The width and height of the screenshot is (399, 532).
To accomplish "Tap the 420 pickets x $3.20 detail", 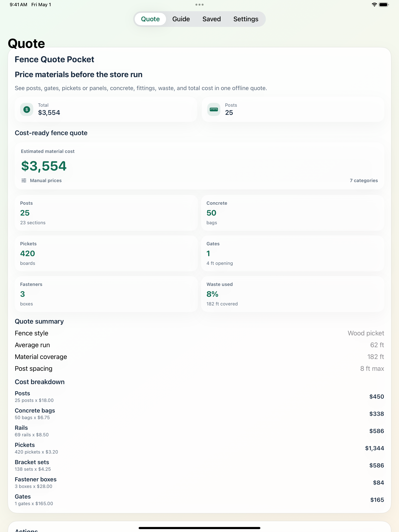I will (x=36, y=452).
